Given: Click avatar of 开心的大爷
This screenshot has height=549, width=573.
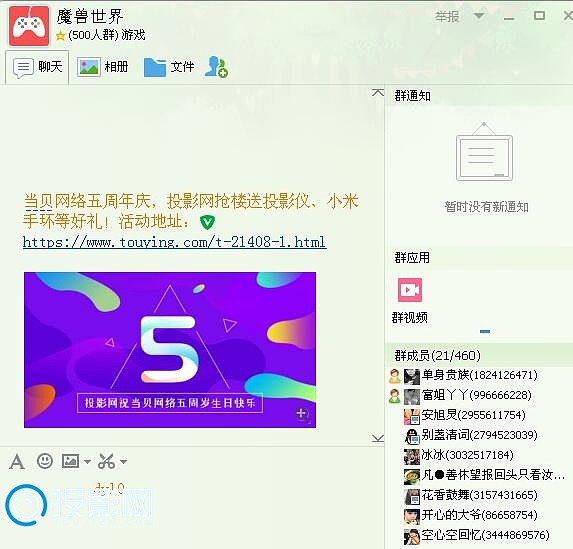Looking at the screenshot, I should 412,516.
